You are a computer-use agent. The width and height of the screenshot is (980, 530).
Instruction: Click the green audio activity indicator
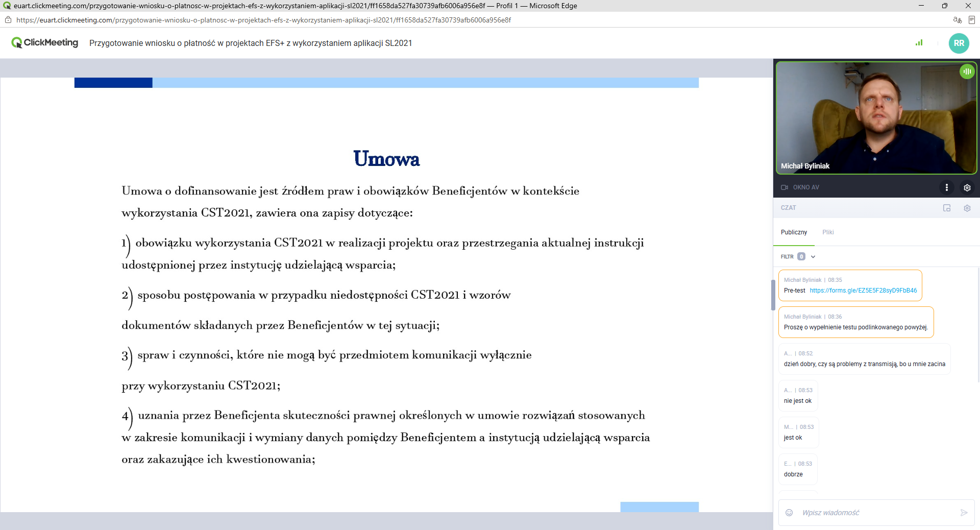(x=967, y=71)
